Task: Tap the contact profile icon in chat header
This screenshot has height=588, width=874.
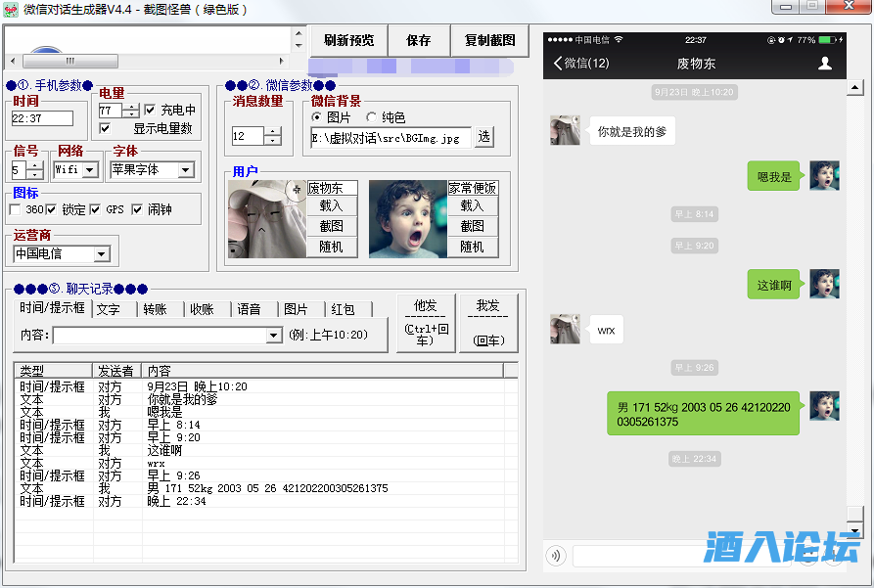Action: 825,64
